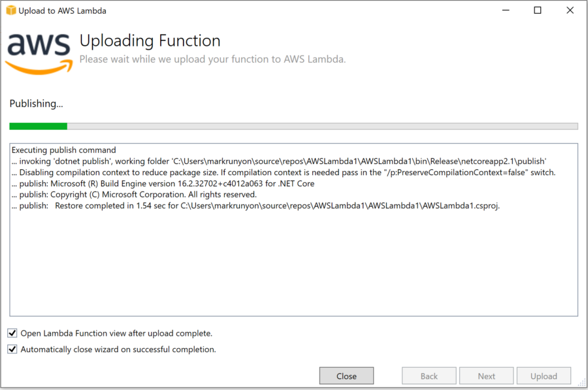Click the AWS logo with orange arrow
Viewport: 588px width, 390px height.
pos(39,54)
